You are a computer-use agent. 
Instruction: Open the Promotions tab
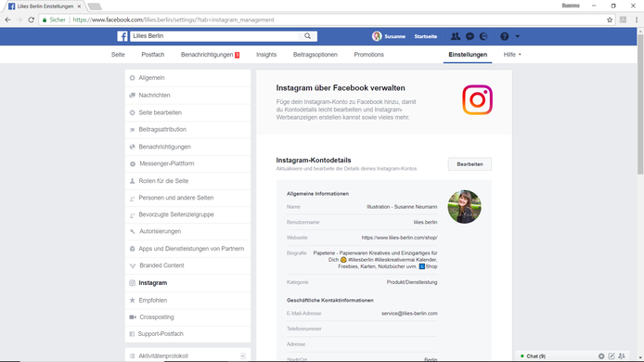point(368,55)
